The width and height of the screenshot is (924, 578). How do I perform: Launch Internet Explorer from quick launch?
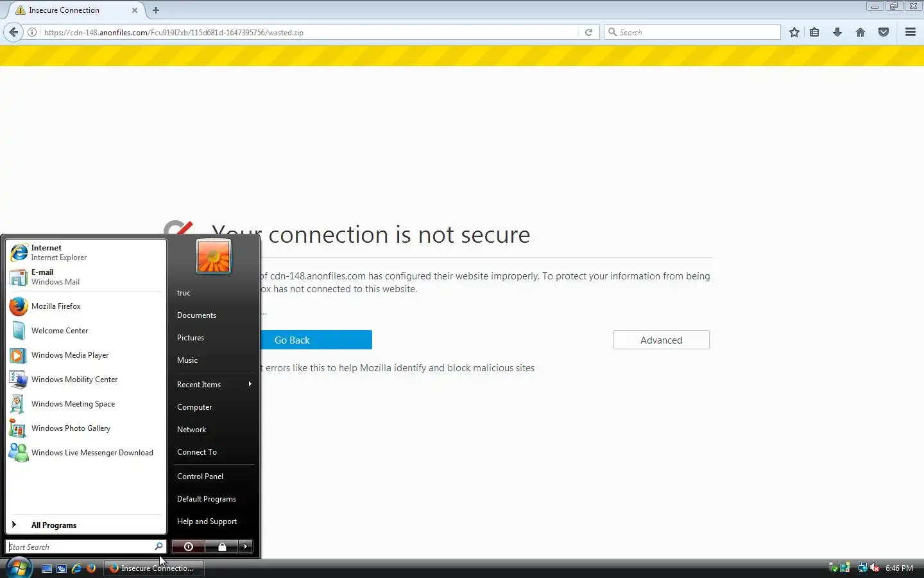coord(76,568)
